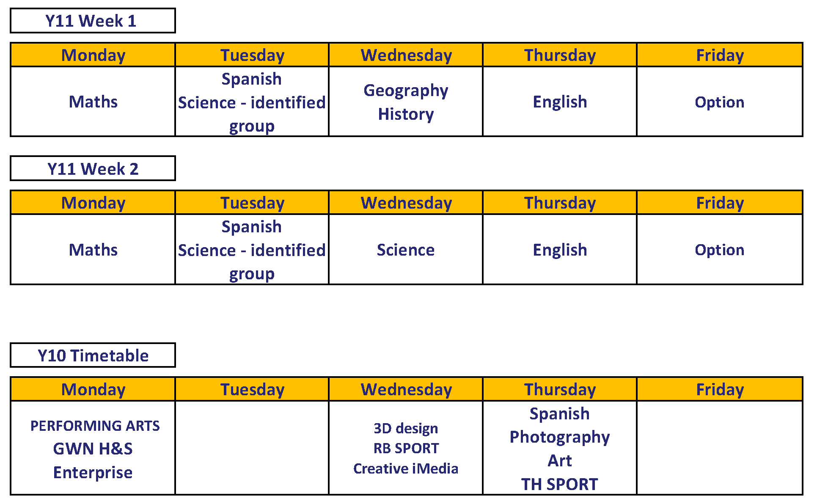Viewport: 817px width, 504px height.
Task: Select the English cell in Y11 Week 2
Action: [559, 250]
